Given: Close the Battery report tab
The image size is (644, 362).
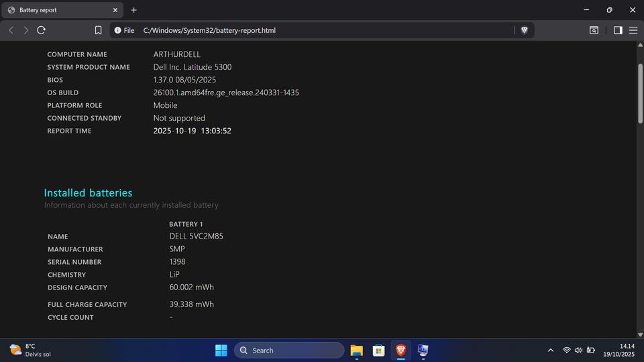Looking at the screenshot, I should [x=115, y=10].
